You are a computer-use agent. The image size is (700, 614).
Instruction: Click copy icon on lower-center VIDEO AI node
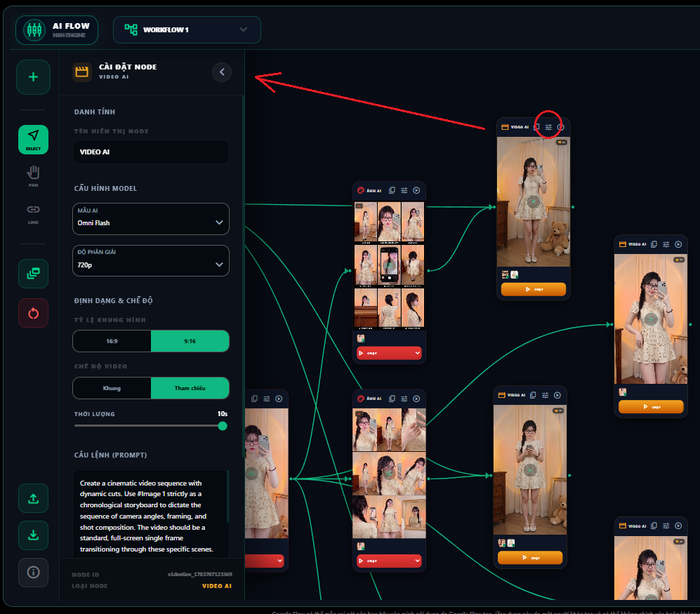point(533,395)
